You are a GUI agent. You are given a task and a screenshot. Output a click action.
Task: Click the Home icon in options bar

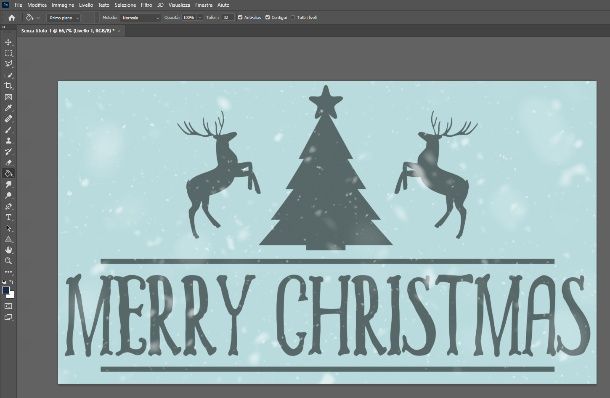12,18
